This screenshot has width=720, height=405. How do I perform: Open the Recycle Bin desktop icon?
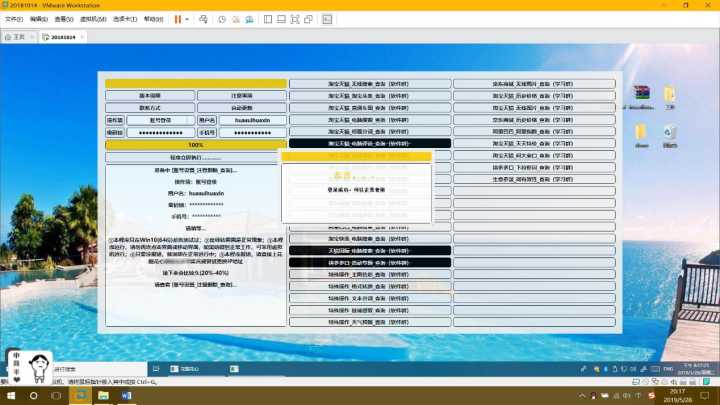pos(670,132)
